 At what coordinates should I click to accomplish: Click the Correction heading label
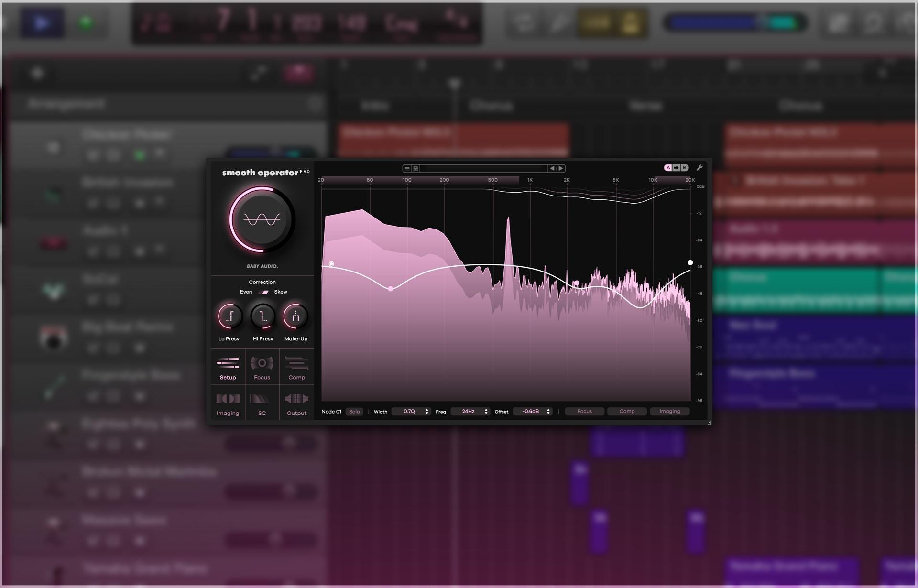262,282
